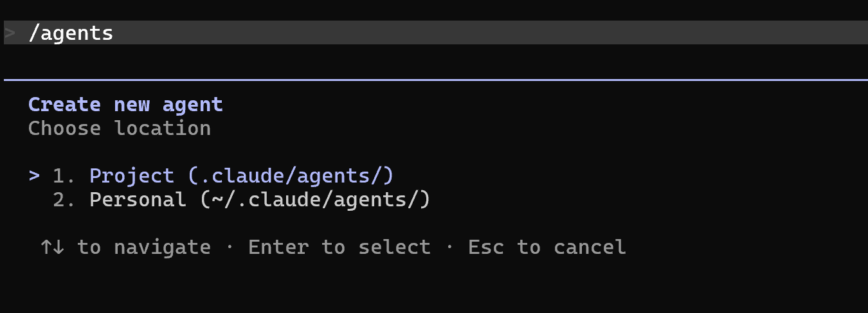
Task: Click the up-down arrows navigate icon
Action: 52,247
